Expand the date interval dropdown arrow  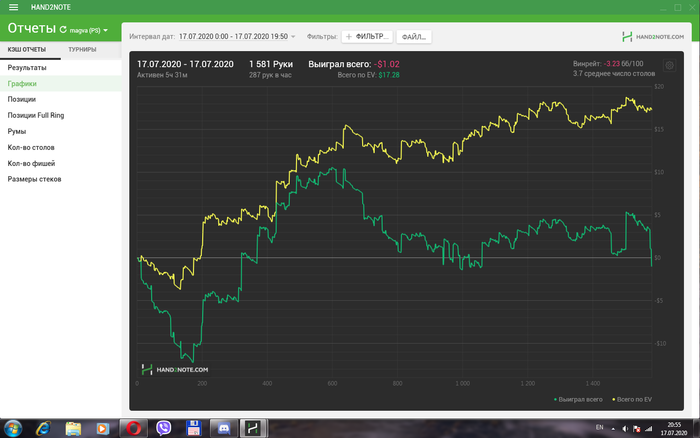click(293, 37)
